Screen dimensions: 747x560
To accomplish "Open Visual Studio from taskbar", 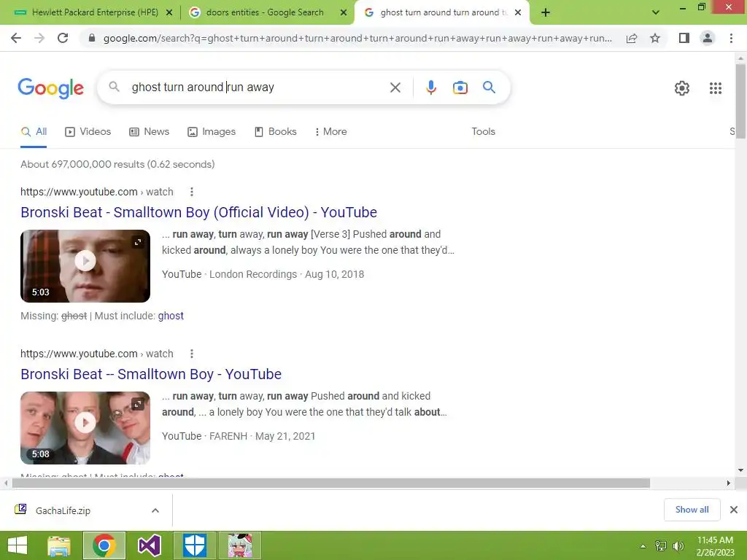I will pyautogui.click(x=149, y=545).
